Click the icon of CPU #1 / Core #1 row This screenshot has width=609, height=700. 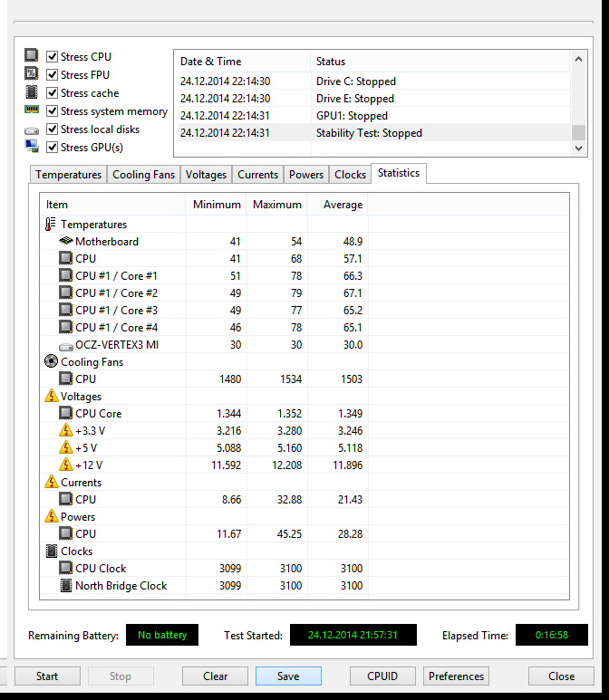point(65,275)
